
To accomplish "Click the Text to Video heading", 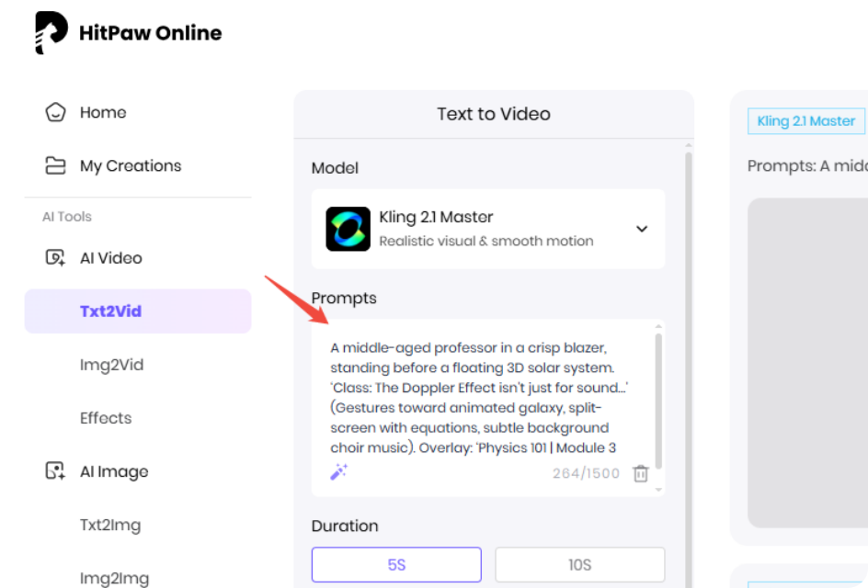I will pyautogui.click(x=494, y=114).
